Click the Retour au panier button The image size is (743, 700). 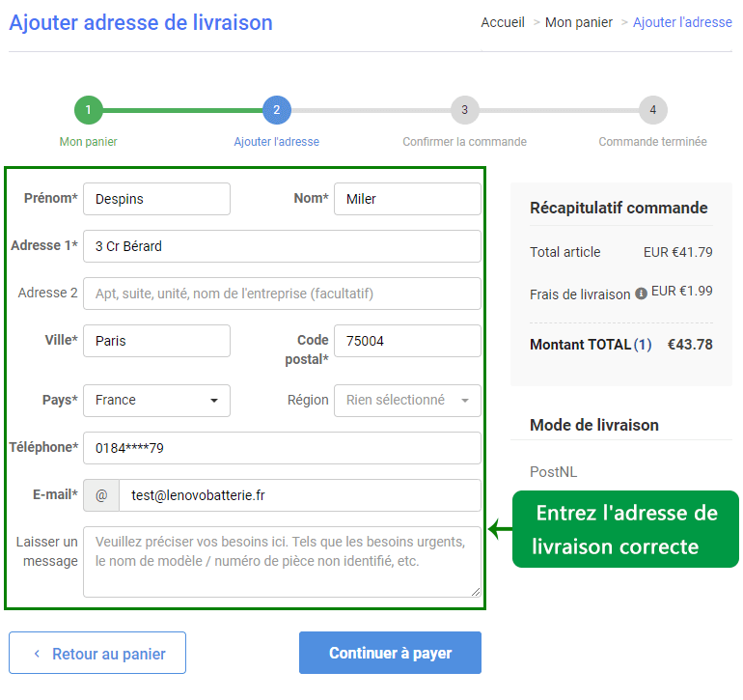pos(97,654)
